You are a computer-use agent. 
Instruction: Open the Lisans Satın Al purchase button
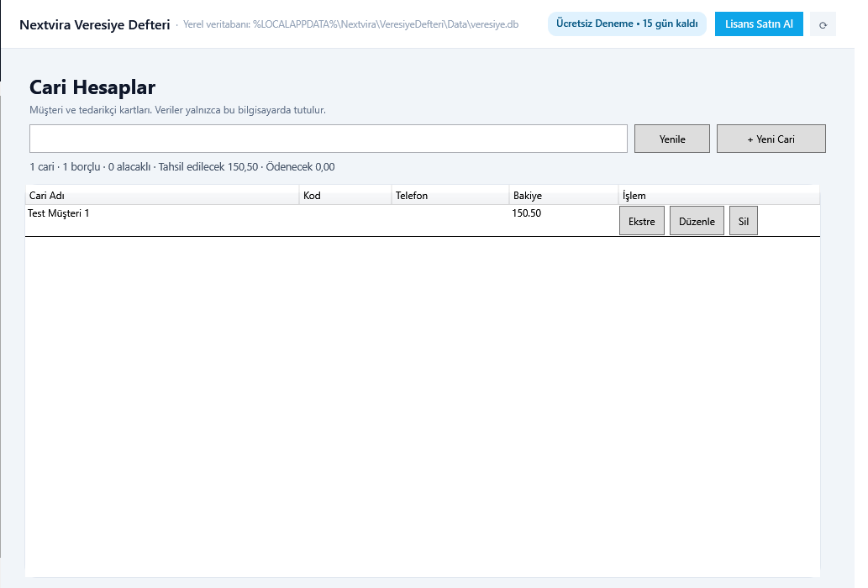coord(759,24)
